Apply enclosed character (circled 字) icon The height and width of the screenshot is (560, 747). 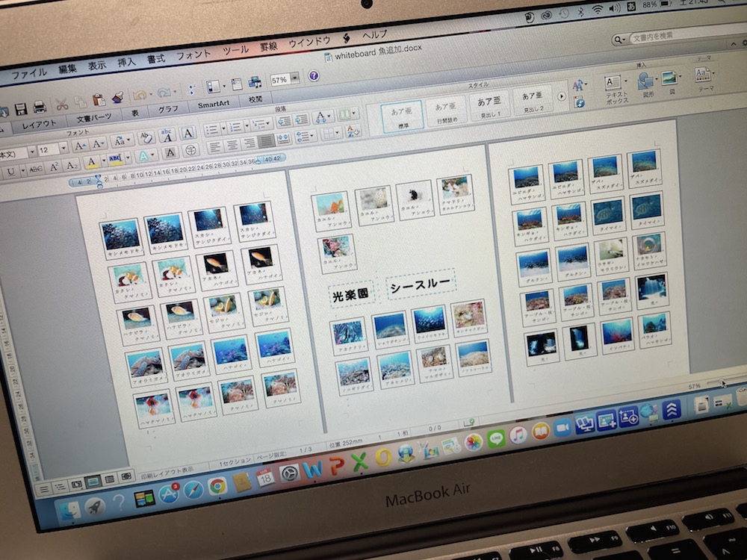[190, 149]
